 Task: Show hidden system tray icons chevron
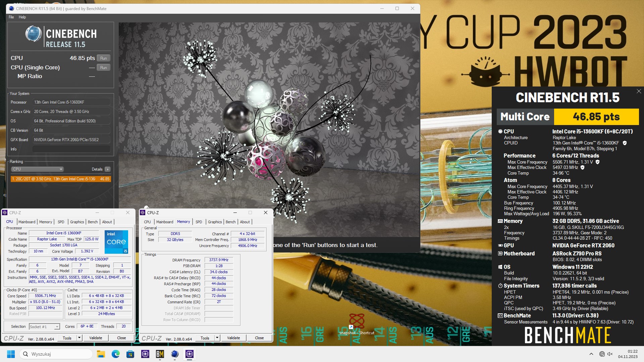coord(591,354)
